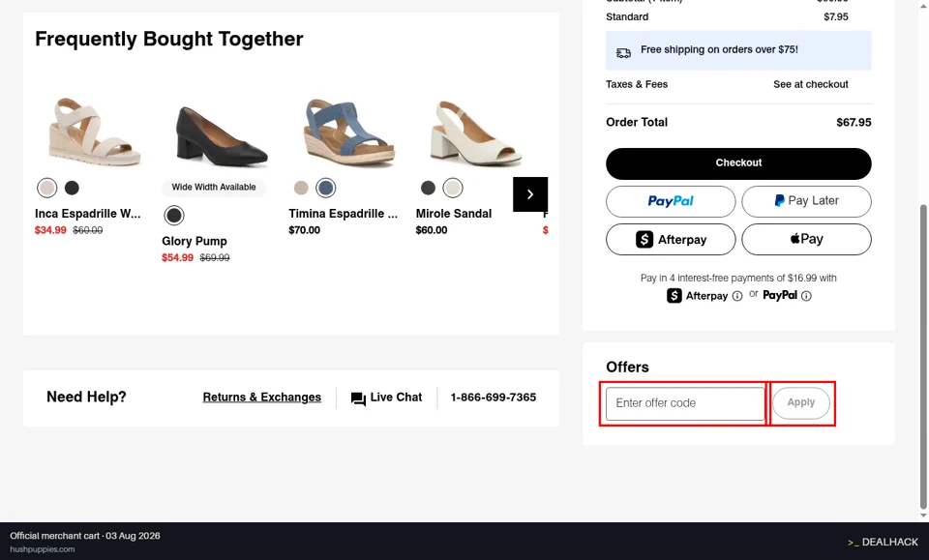Image resolution: width=929 pixels, height=560 pixels.
Task: Open the Timina Espadrille title link
Action: click(343, 214)
